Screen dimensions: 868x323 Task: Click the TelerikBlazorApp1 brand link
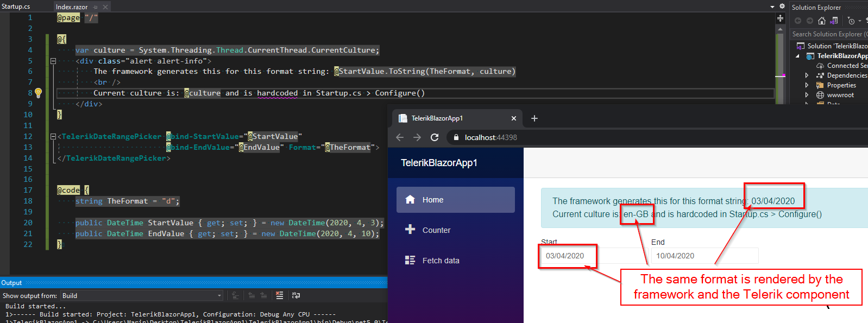[x=439, y=163]
